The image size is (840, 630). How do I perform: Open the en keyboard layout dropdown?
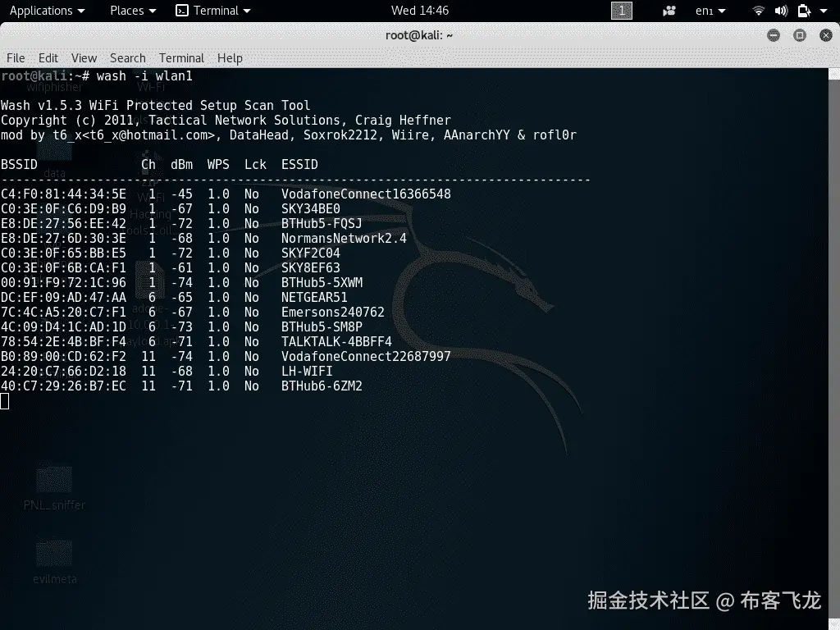coord(710,11)
